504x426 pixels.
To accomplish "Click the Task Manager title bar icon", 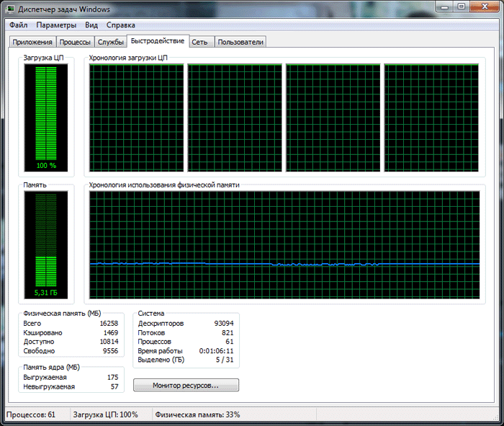I will (x=11, y=9).
